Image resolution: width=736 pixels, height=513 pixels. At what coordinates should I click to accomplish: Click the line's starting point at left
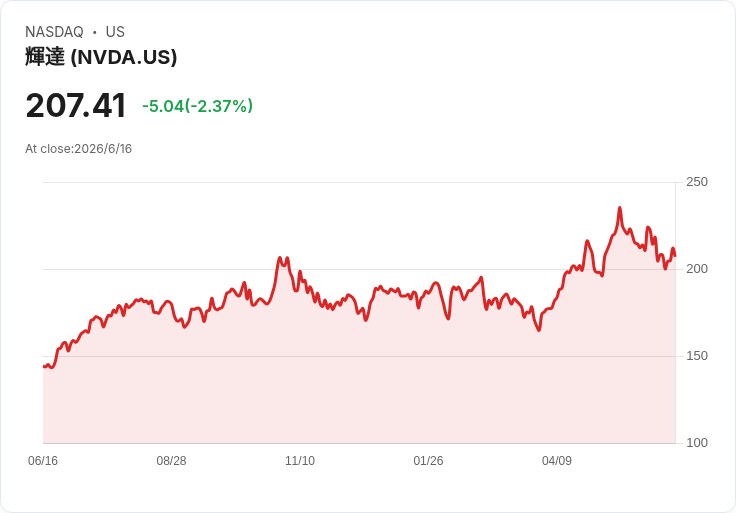pyautogui.click(x=44, y=367)
